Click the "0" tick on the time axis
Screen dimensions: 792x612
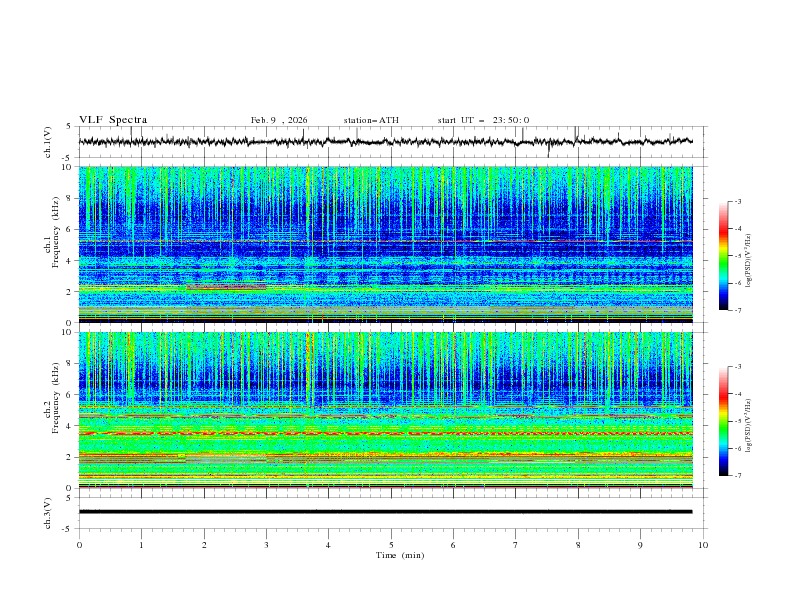tap(79, 545)
